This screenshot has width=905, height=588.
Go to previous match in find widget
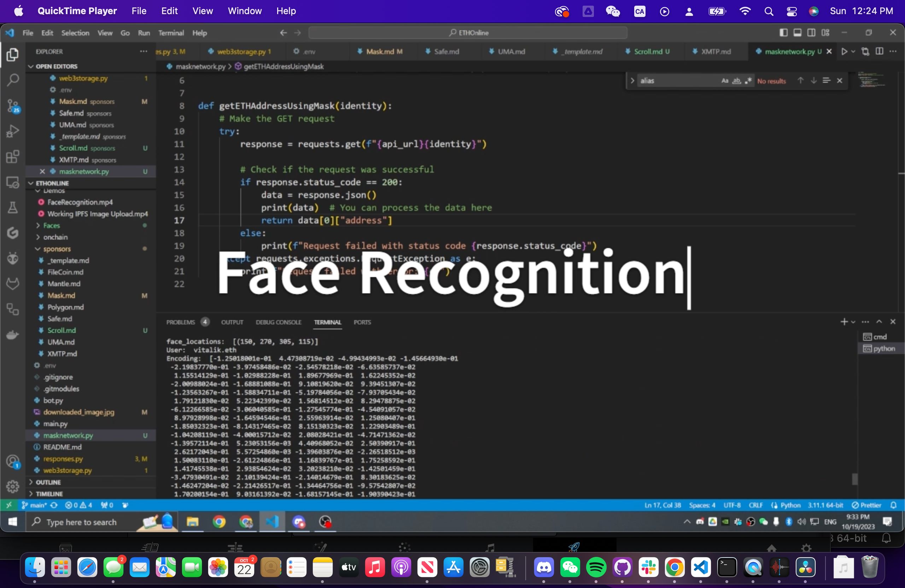point(800,81)
